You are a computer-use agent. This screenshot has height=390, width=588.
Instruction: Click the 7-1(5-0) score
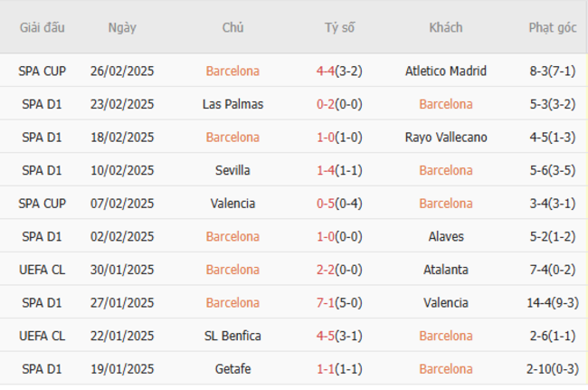pyautogui.click(x=339, y=302)
